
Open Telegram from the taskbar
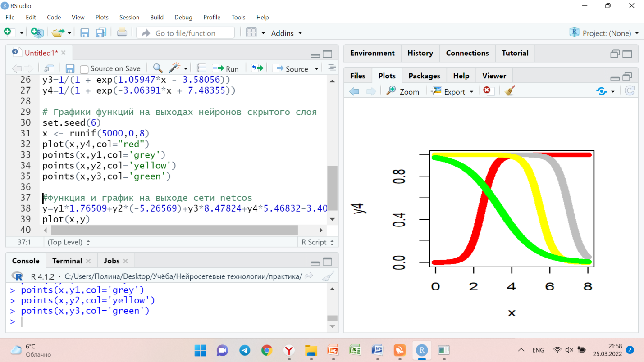(x=245, y=350)
